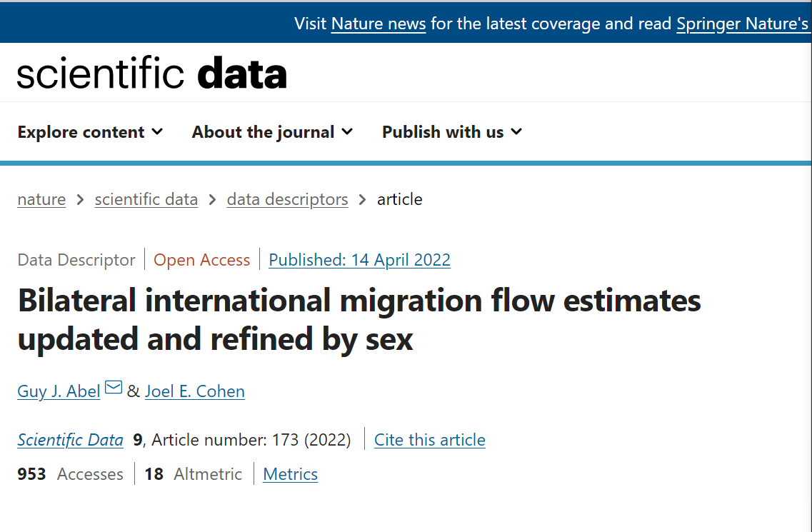The width and height of the screenshot is (812, 532).
Task: Click the chevron next to About the journal
Action: pyautogui.click(x=347, y=131)
